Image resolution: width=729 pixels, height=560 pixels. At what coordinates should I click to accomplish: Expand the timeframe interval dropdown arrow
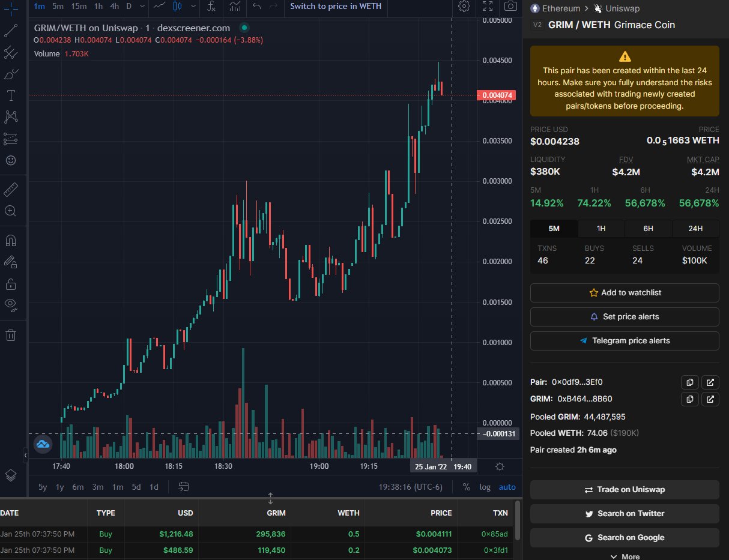point(141,7)
